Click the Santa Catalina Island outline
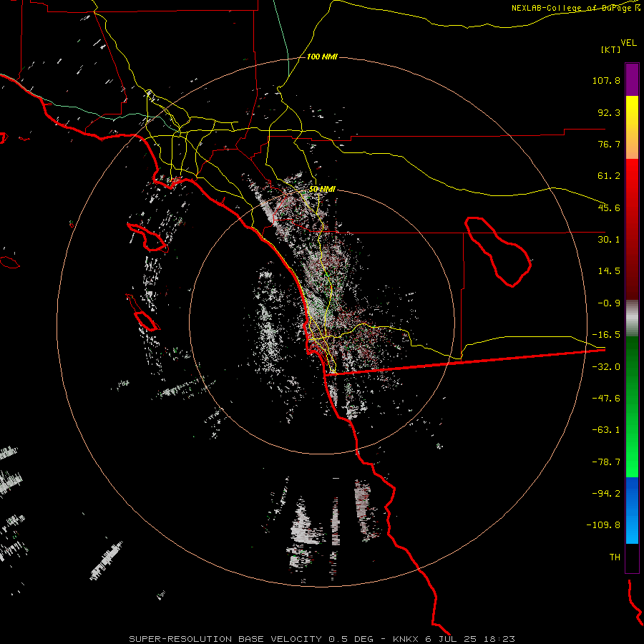This screenshot has width=644, height=644. click(x=147, y=238)
